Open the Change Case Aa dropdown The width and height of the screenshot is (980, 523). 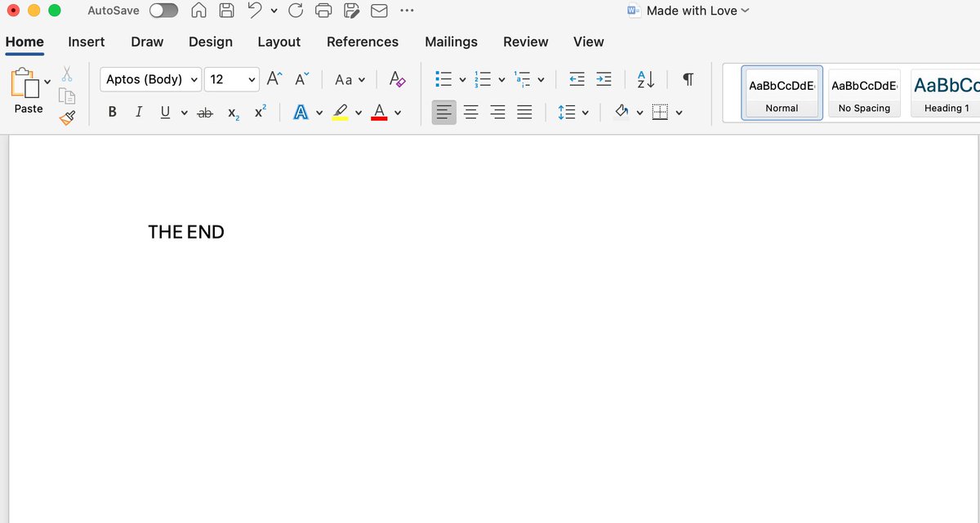click(x=350, y=79)
